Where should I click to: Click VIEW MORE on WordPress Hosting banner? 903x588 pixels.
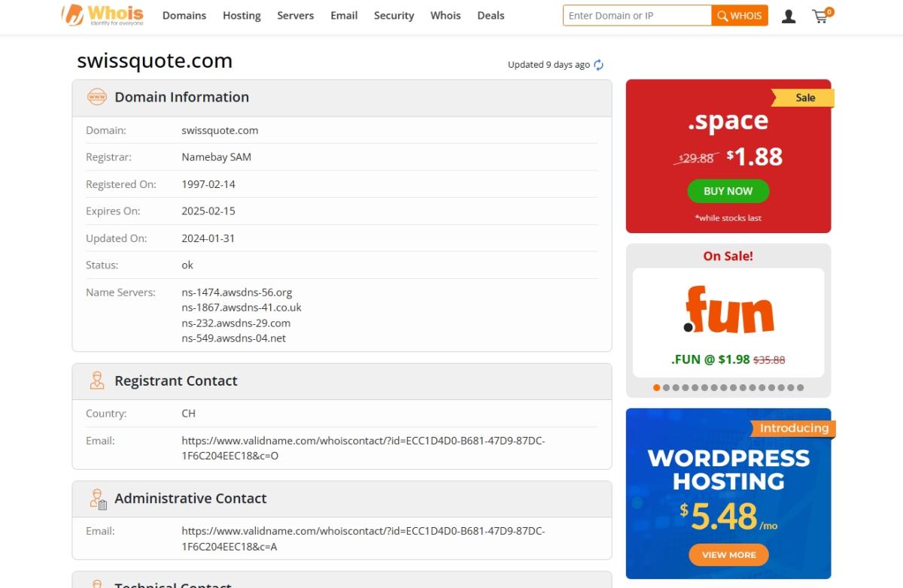(x=728, y=555)
